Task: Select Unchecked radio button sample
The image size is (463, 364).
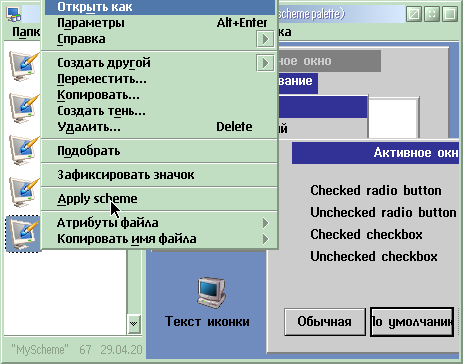Action: [x=383, y=212]
